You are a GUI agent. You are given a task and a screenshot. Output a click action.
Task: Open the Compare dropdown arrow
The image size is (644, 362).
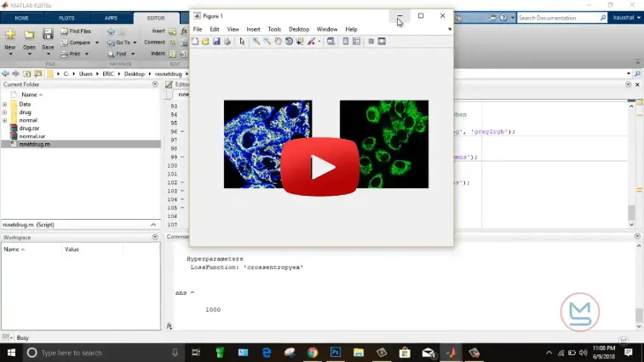97,43
